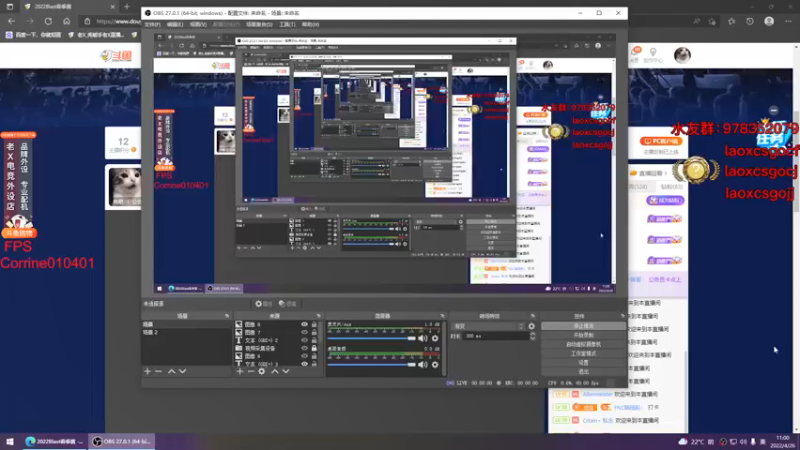
Task: Toggle lock on 视频采集设备 source
Action: tap(314, 348)
